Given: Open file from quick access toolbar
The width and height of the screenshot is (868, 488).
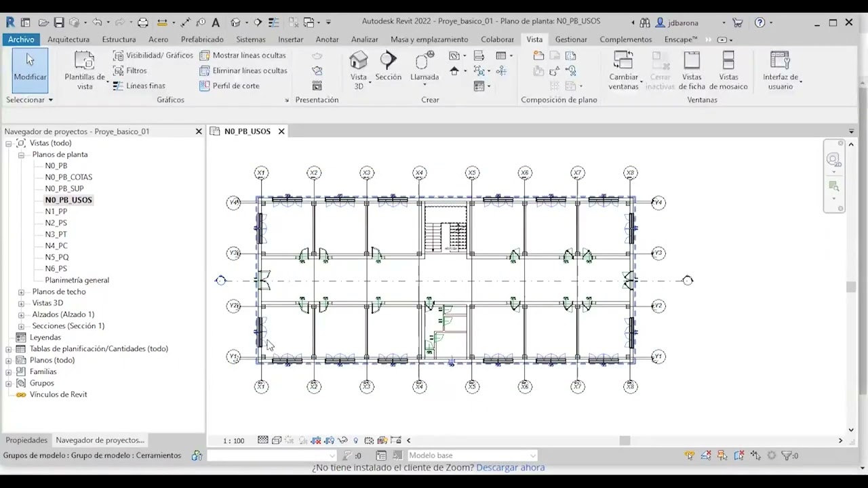Looking at the screenshot, I should [43, 22].
